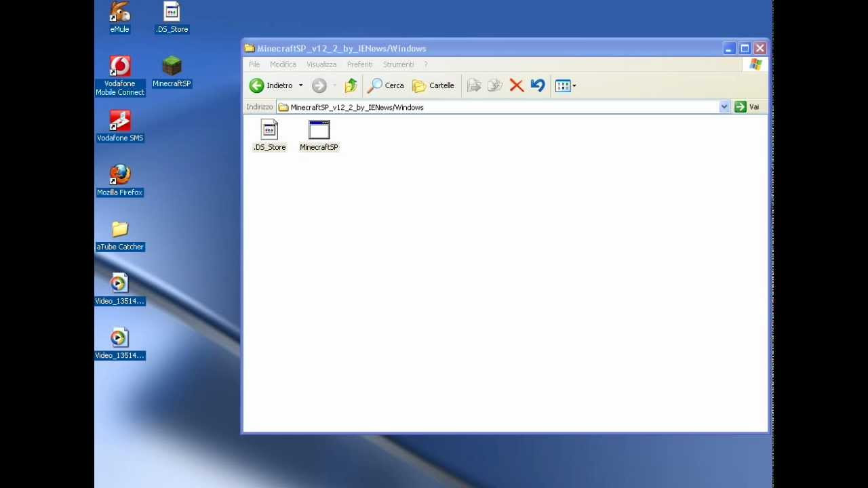Click the blue Undo toolbar icon
Screen dimensions: 868x488
click(538, 85)
